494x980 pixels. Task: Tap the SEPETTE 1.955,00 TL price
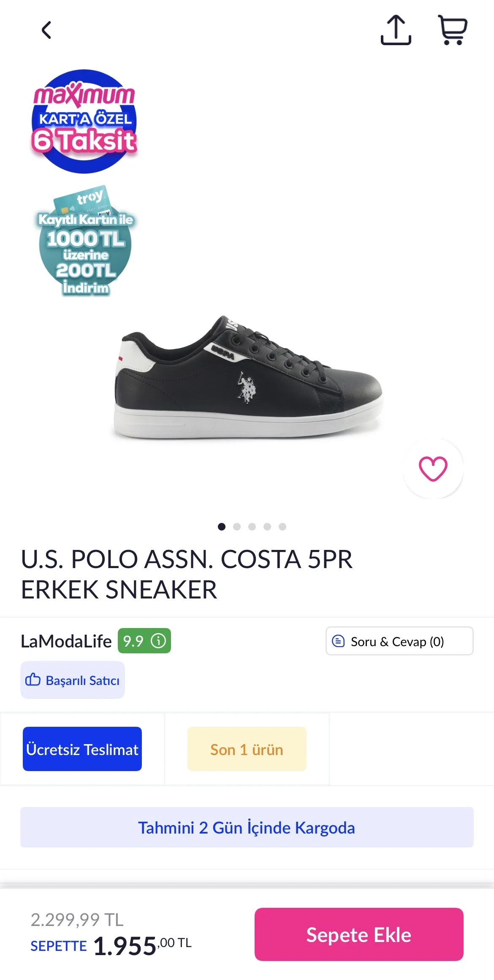coord(111,945)
